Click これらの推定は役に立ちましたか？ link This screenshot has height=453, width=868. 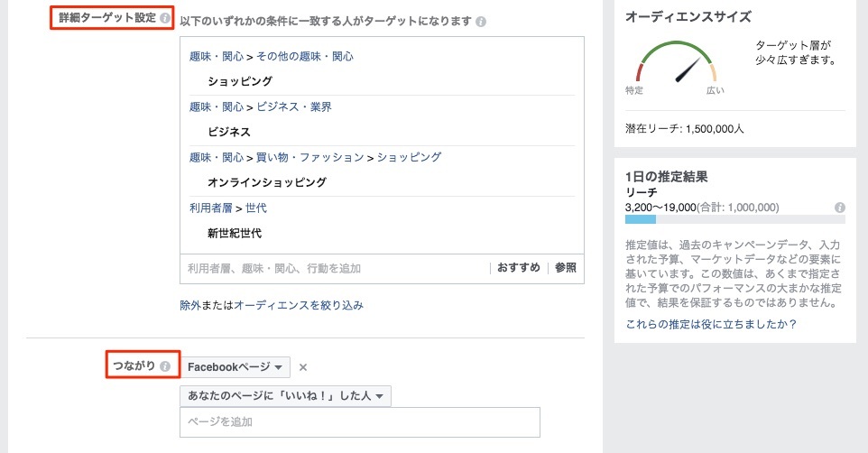[x=711, y=324]
